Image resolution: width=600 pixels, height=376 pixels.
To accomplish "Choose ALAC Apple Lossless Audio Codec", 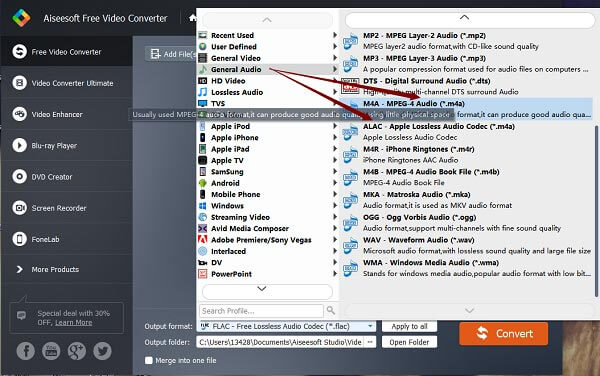I will (x=466, y=132).
